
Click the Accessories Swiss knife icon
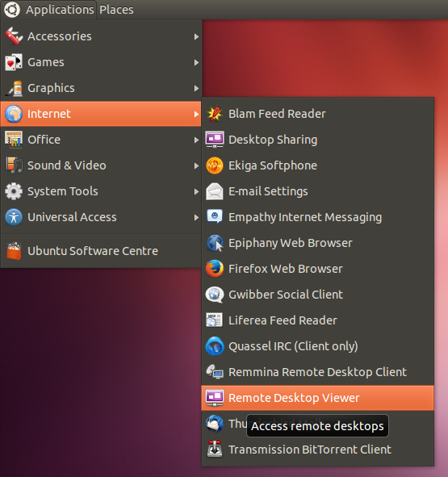[x=14, y=36]
